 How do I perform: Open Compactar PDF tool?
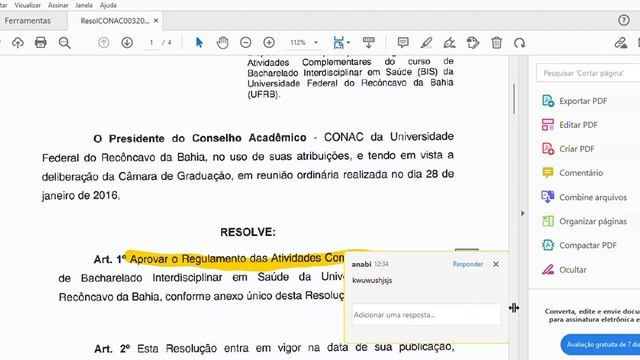[x=579, y=245]
